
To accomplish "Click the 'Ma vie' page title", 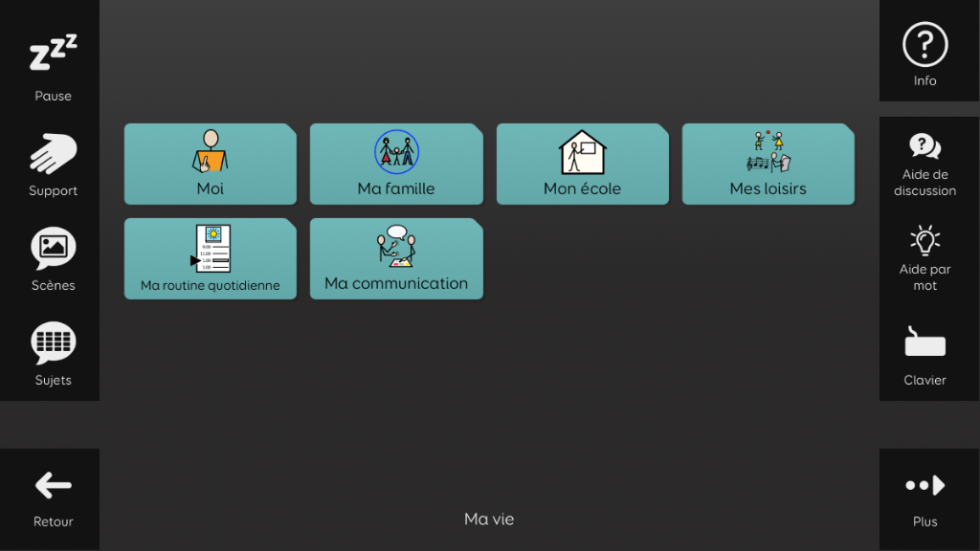I will 489,519.
